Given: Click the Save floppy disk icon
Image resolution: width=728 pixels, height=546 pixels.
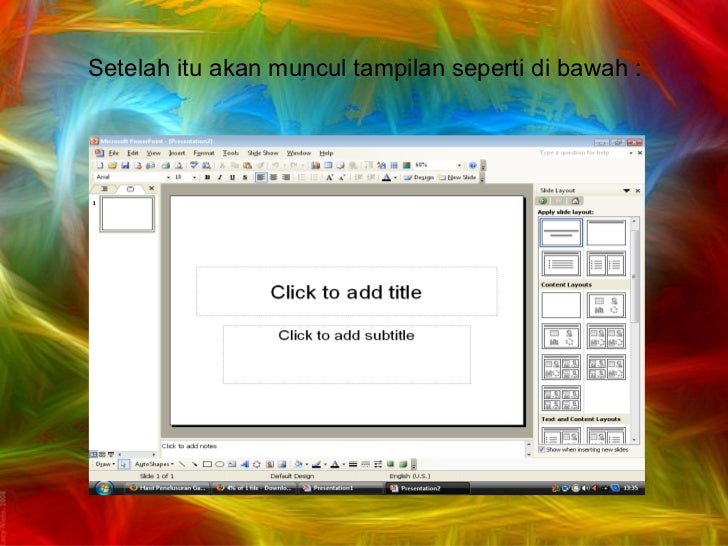Looking at the screenshot, I should coord(125,165).
